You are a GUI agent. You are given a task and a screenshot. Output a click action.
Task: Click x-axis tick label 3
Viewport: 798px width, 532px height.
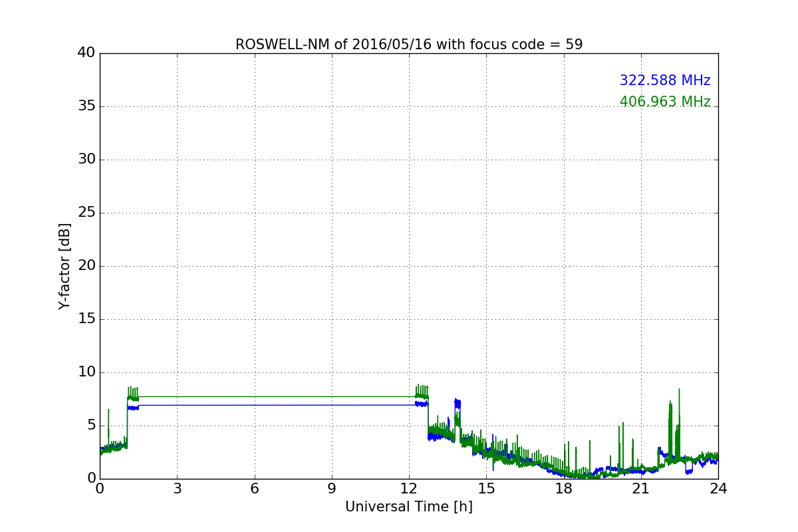(x=177, y=489)
